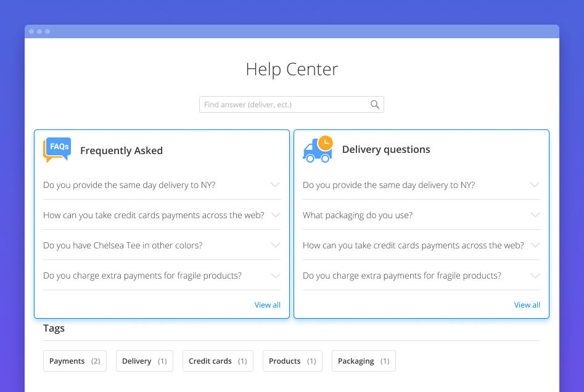584x392 pixels.
Task: Expand credit cards question in Delivery questions
Action: [535, 245]
